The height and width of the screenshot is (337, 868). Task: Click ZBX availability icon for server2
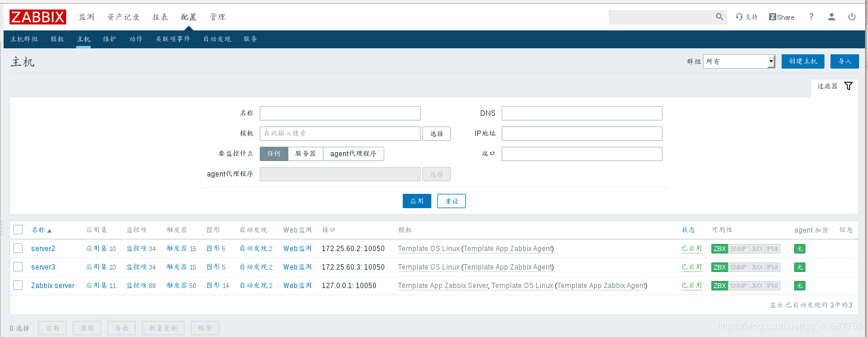[720, 249]
